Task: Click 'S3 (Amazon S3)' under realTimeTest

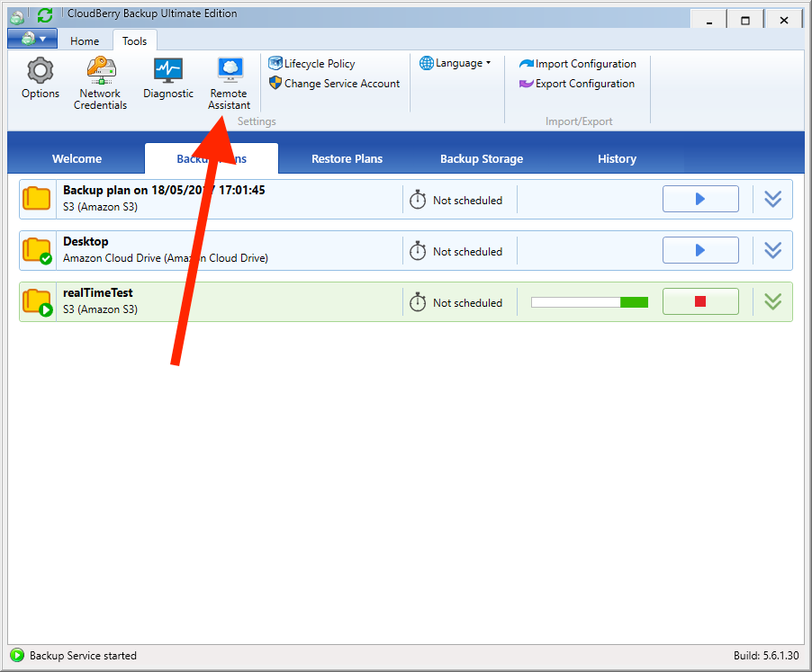Action: coord(101,309)
